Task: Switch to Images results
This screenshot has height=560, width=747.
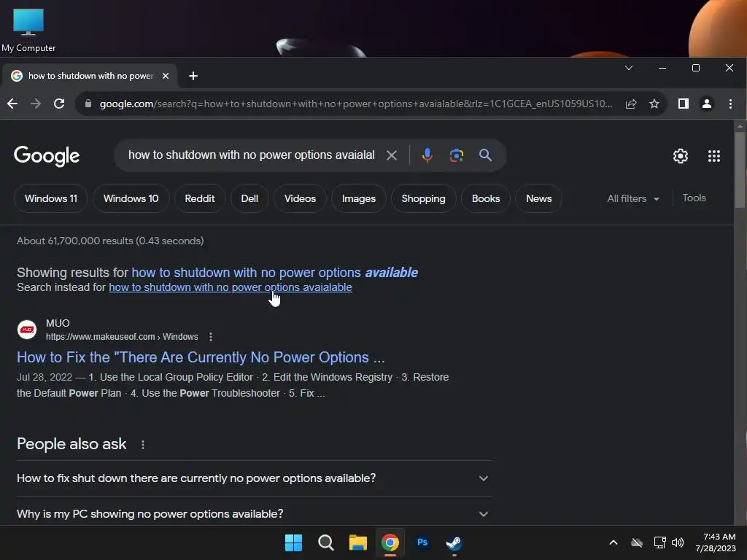Action: tap(359, 198)
